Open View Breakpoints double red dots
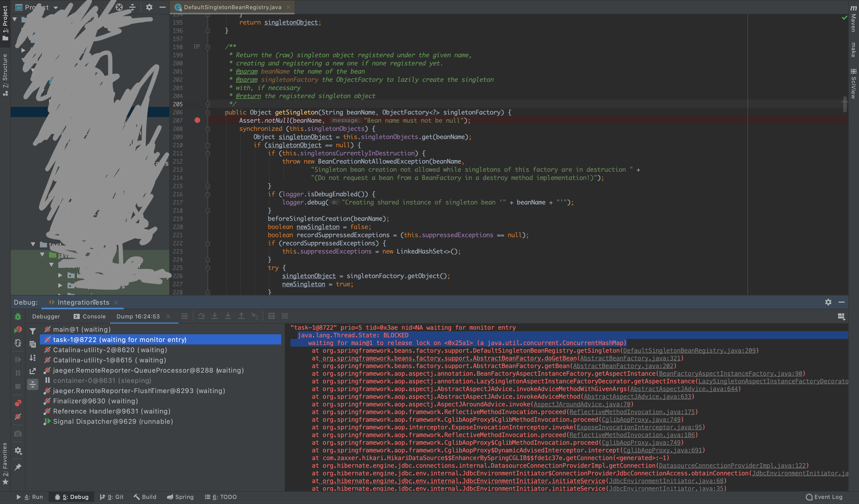The height and width of the screenshot is (504, 859). click(18, 403)
